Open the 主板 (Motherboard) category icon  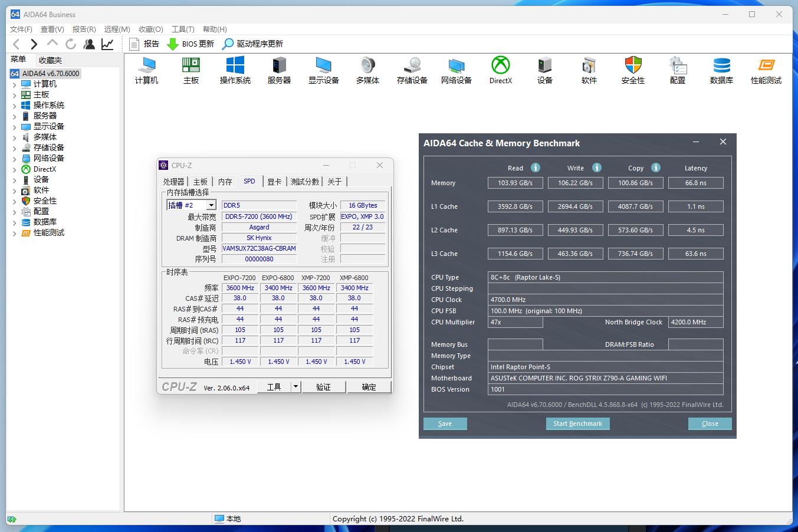tap(190, 70)
